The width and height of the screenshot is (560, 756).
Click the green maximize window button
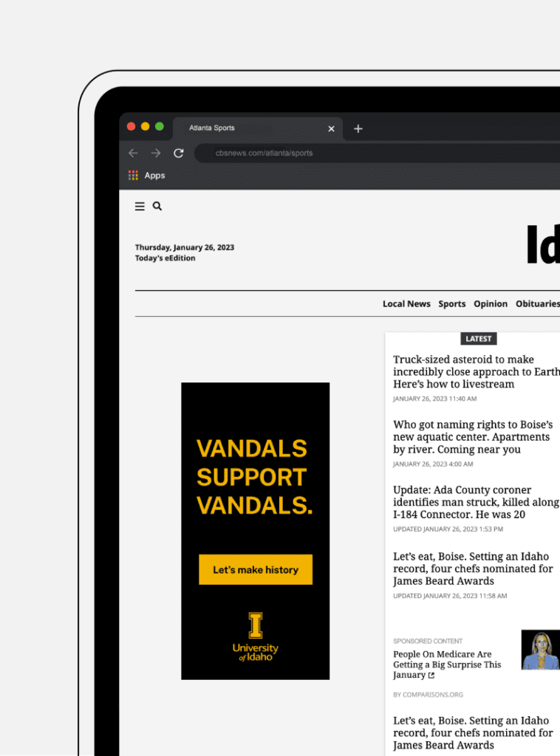159,126
